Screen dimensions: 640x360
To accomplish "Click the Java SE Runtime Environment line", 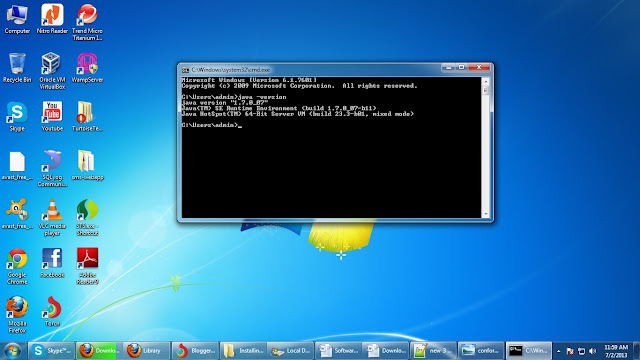I will click(279, 108).
